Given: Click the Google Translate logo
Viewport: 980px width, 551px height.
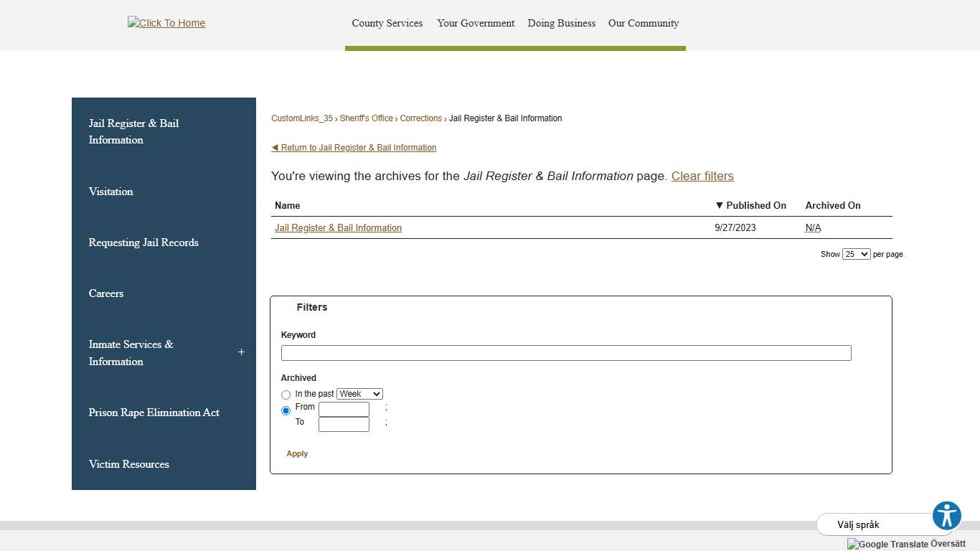Looking at the screenshot, I should (x=887, y=545).
